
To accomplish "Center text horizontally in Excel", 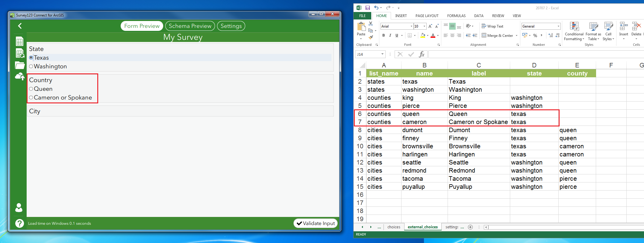I will (x=452, y=35).
